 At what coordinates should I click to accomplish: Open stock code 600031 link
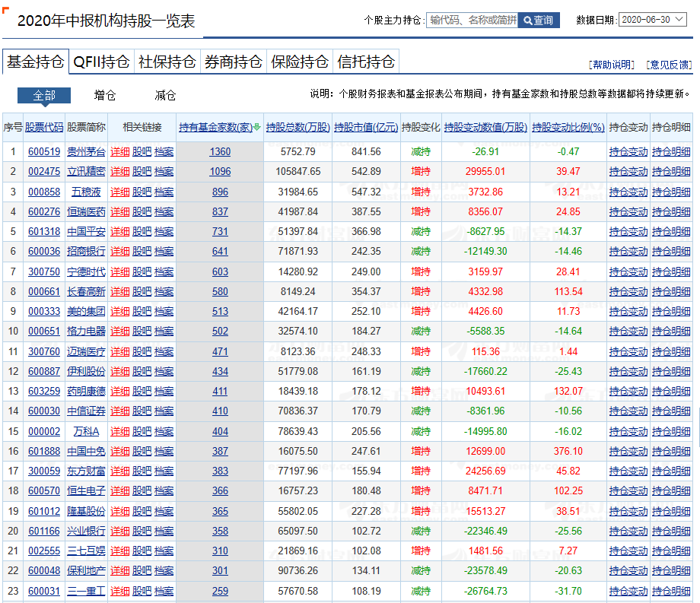pos(44,592)
